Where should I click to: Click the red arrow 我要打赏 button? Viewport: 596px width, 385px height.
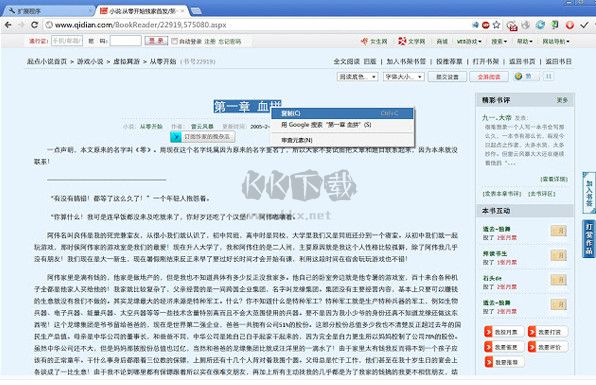pyautogui.click(x=548, y=332)
